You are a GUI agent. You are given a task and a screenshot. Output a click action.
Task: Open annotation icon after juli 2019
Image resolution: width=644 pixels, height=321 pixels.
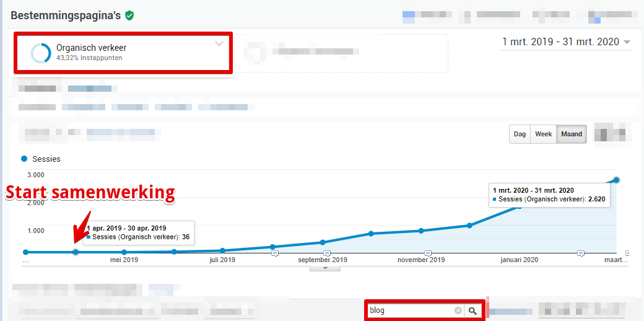coord(276,253)
